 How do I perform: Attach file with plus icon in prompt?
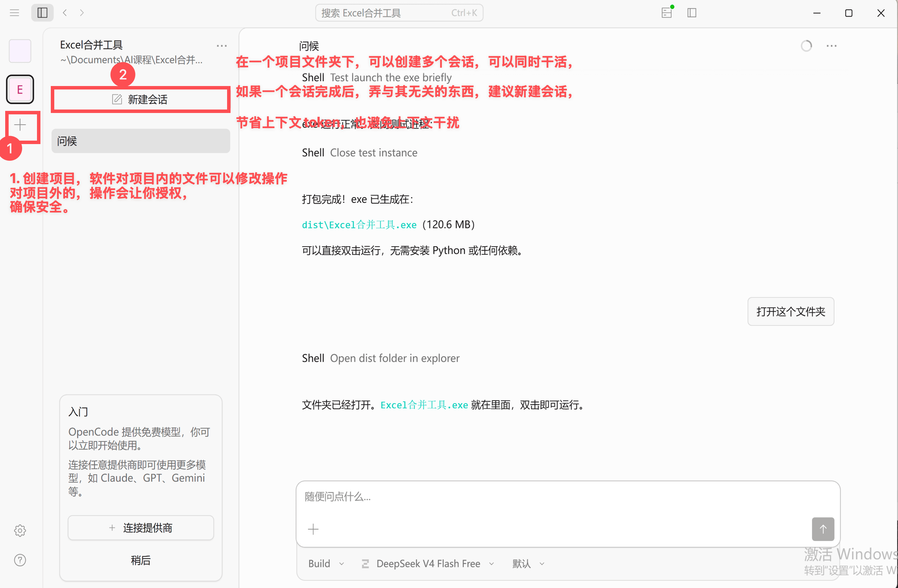coord(313,529)
